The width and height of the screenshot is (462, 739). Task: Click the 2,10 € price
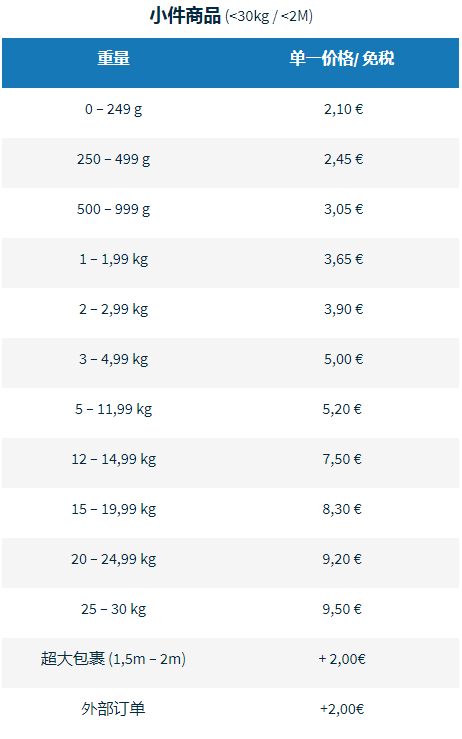pos(343,109)
